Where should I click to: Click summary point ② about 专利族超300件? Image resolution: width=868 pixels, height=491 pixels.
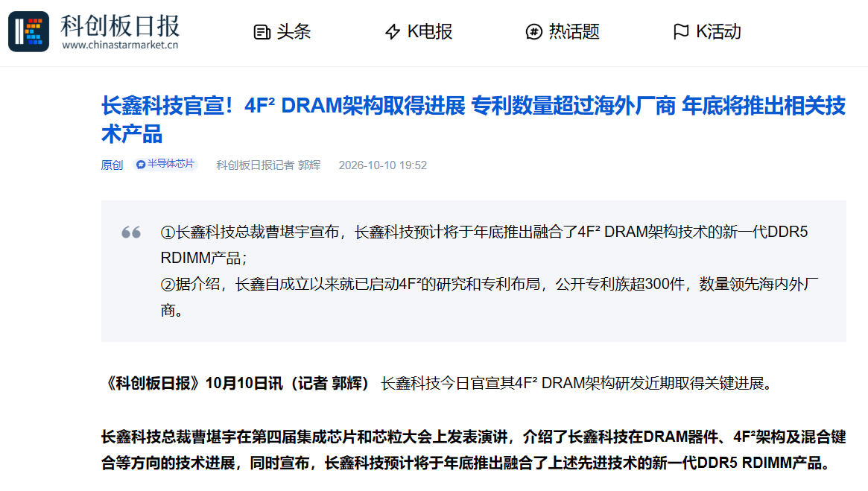[490, 297]
